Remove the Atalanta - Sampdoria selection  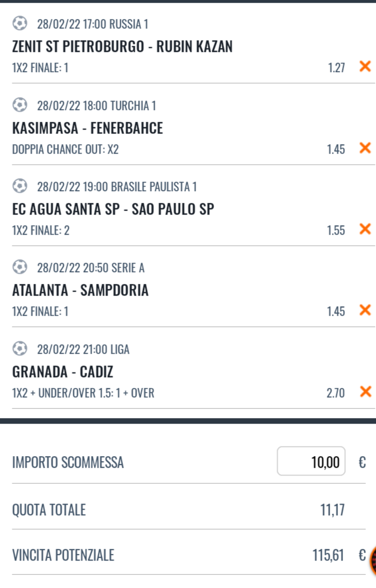(x=365, y=310)
